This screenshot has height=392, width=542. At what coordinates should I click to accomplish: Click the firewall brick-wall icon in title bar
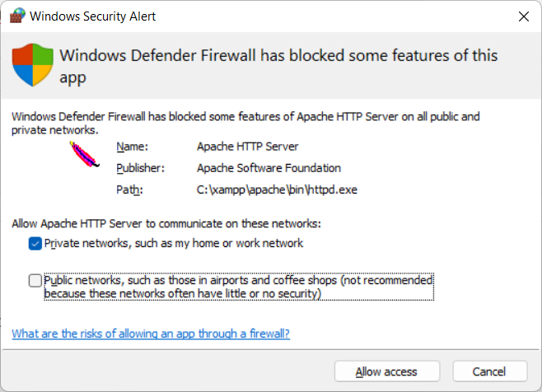[x=17, y=16]
